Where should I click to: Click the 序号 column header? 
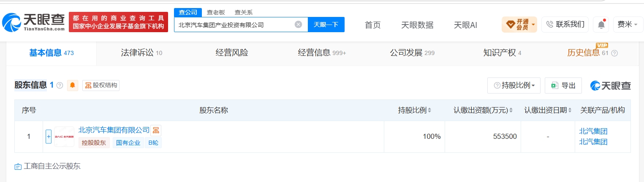click(x=29, y=110)
